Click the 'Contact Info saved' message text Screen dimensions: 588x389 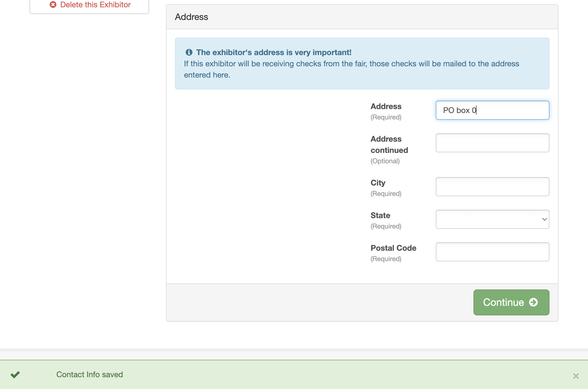tap(89, 374)
